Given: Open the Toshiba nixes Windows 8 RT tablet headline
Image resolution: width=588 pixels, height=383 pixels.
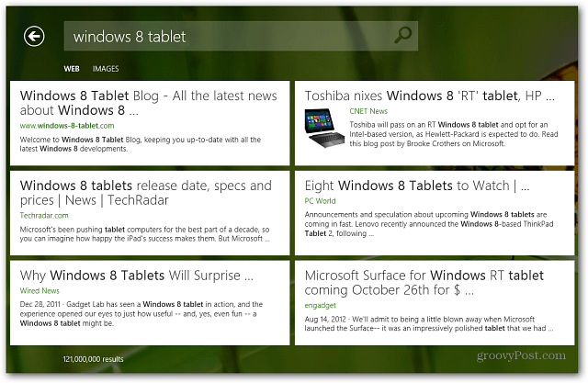Looking at the screenshot, I should pyautogui.click(x=430, y=96).
